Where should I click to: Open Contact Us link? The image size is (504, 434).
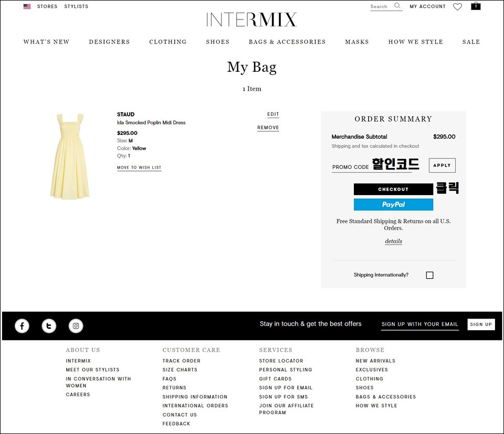[x=180, y=415]
